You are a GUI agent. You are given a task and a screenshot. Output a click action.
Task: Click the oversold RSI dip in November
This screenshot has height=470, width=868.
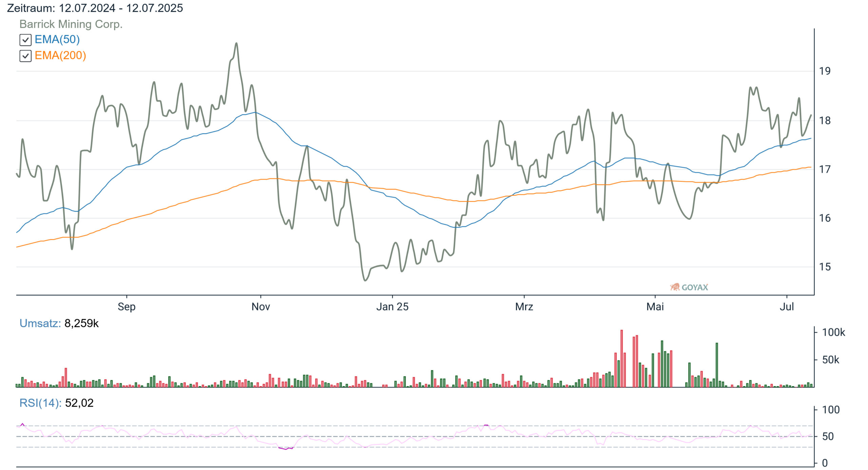point(286,449)
